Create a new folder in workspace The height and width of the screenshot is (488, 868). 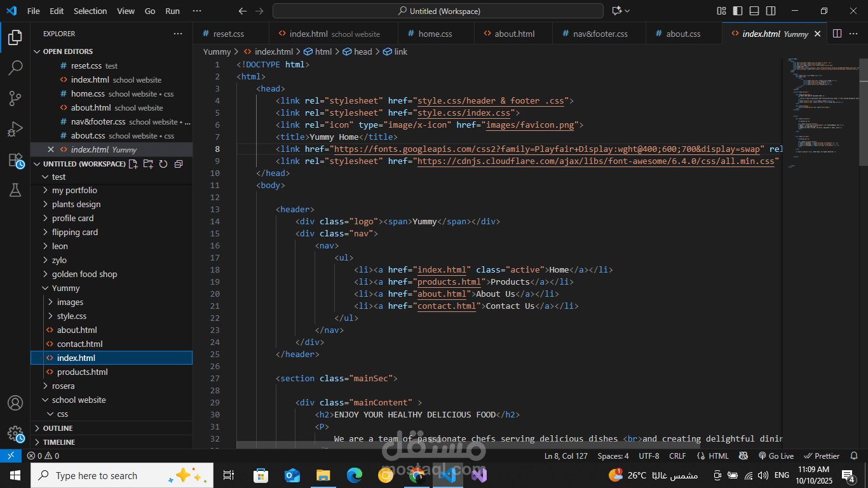(148, 164)
